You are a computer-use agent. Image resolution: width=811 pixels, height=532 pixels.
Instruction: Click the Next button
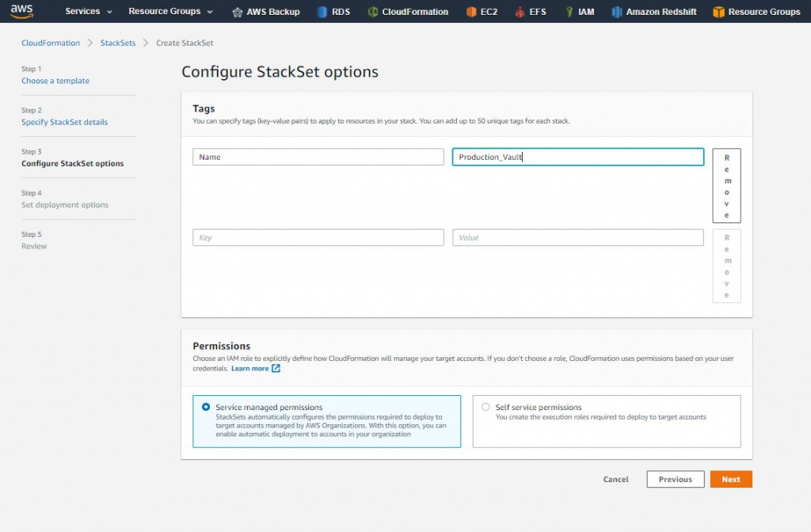(x=730, y=479)
